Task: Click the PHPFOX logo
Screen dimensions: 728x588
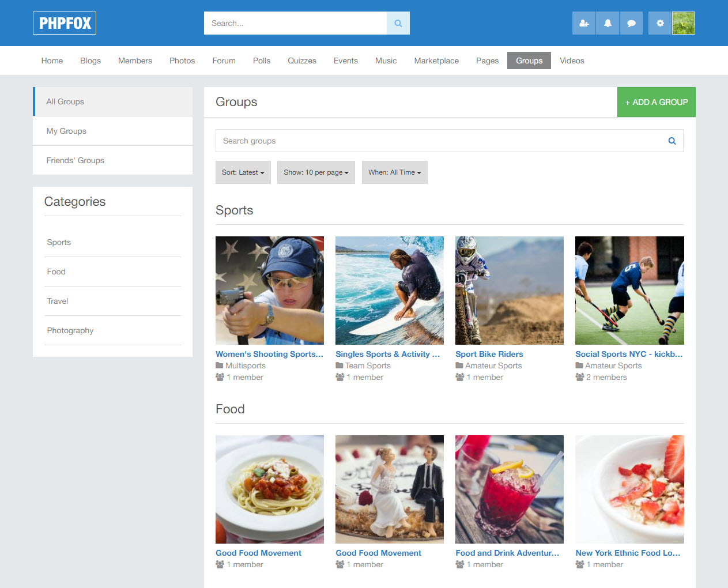Action: tap(65, 24)
